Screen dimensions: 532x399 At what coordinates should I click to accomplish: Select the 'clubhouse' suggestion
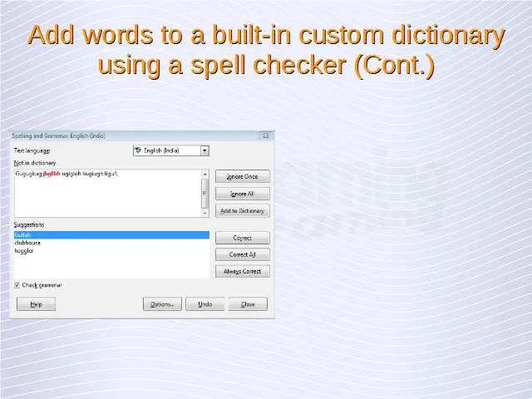pos(27,243)
